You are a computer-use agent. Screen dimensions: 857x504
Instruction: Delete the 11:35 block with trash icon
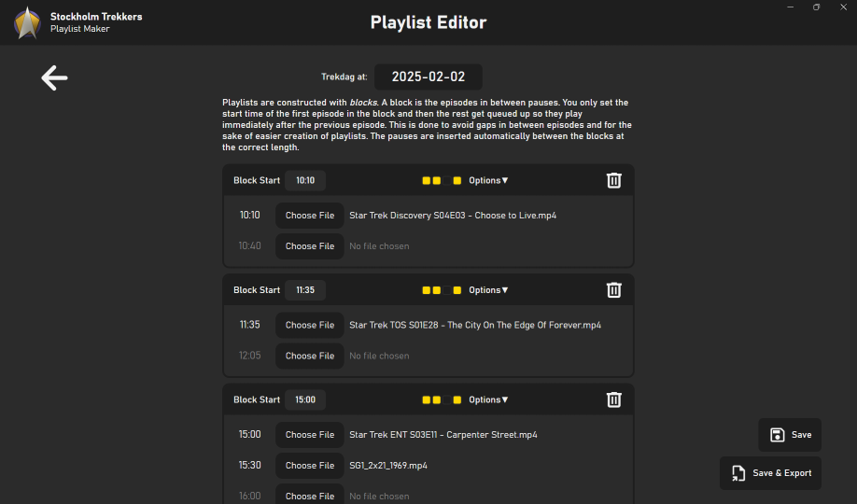click(613, 289)
